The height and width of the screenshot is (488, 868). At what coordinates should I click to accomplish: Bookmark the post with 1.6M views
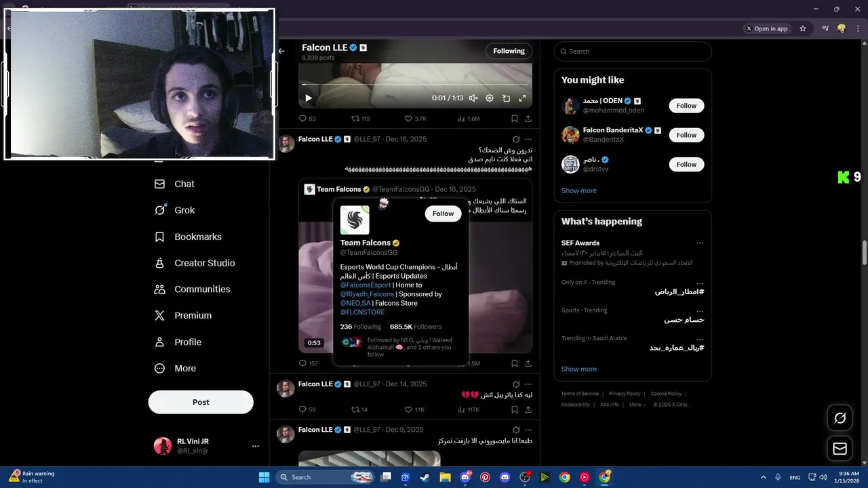tap(515, 119)
